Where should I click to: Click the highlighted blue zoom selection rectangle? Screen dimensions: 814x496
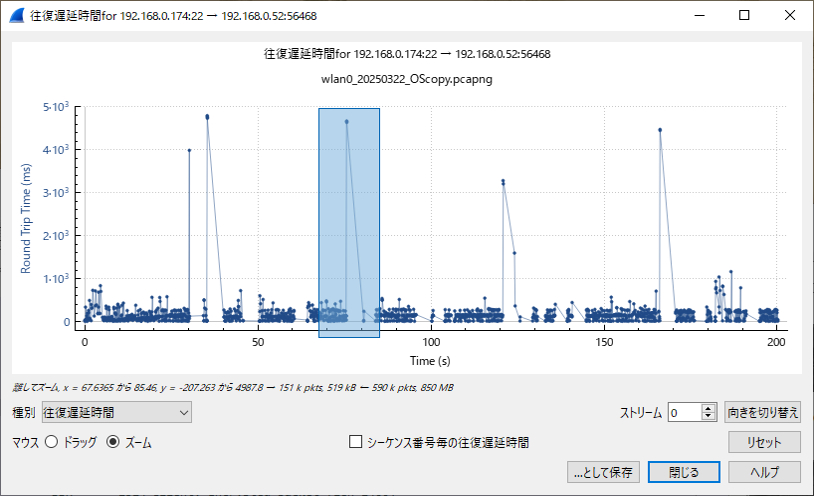[x=349, y=223]
